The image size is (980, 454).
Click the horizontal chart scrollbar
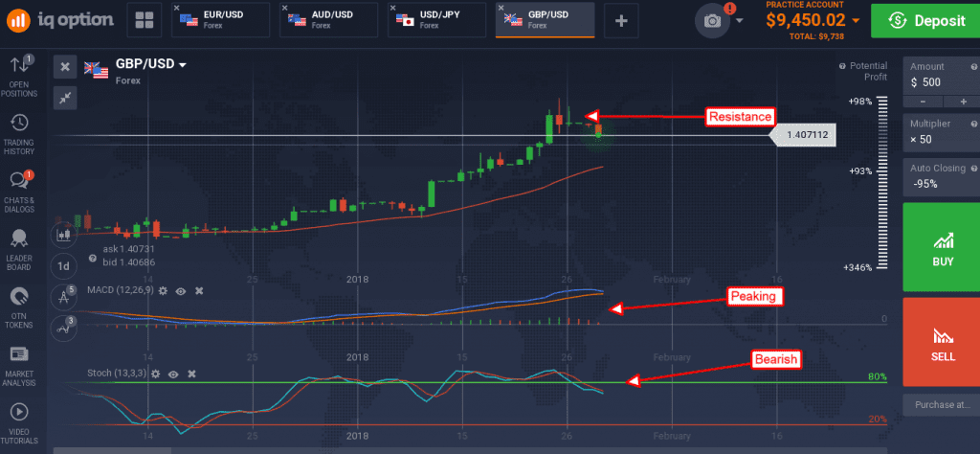pos(112,450)
